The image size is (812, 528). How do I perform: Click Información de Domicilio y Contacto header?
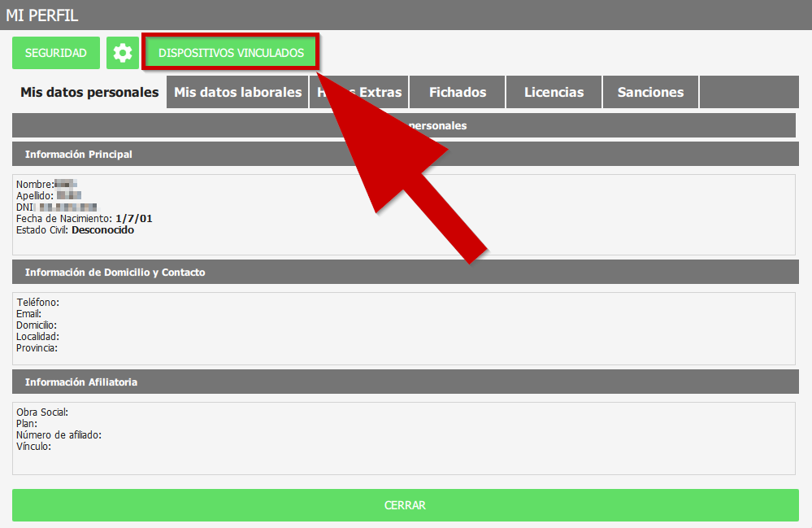115,272
